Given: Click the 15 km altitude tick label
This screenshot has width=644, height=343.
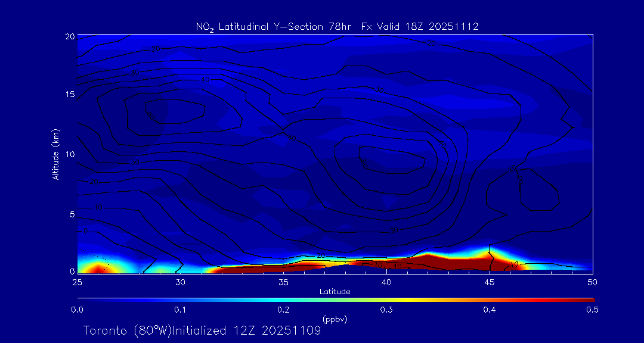Looking at the screenshot, I should 69,95.
